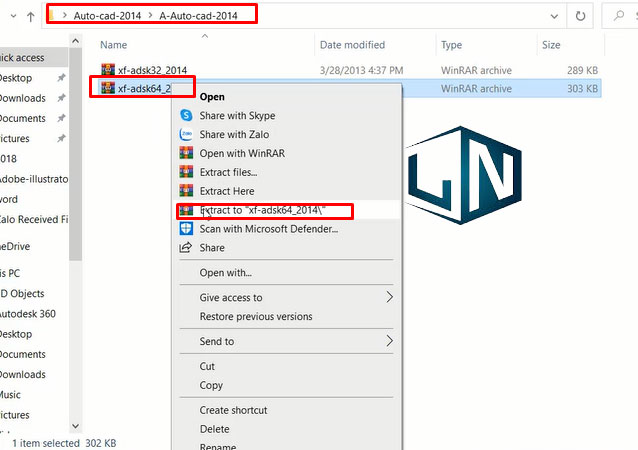638x450 pixels.
Task: Click the folder icon in address bar
Action: (51, 16)
